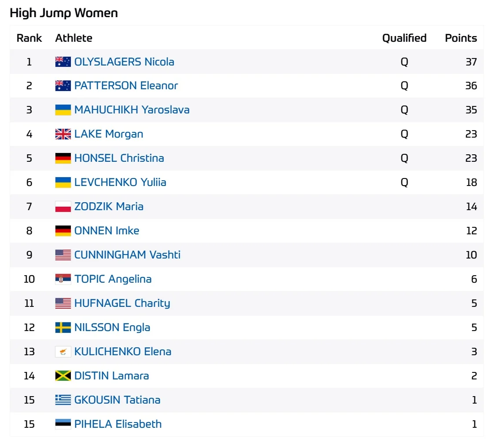Click the High Jump Women heading
502x448 pixels.
coord(64,13)
